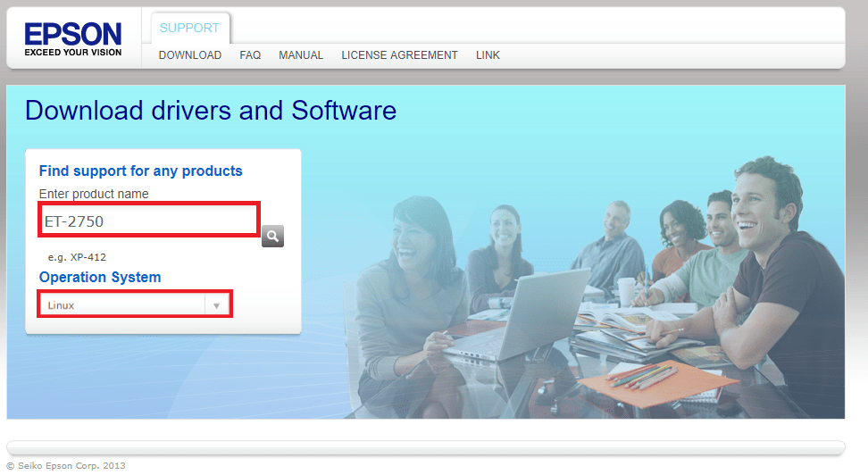Viewport: 868px width, 475px height.
Task: Open the LICENSE AGREEMENT menu item
Action: pos(399,55)
